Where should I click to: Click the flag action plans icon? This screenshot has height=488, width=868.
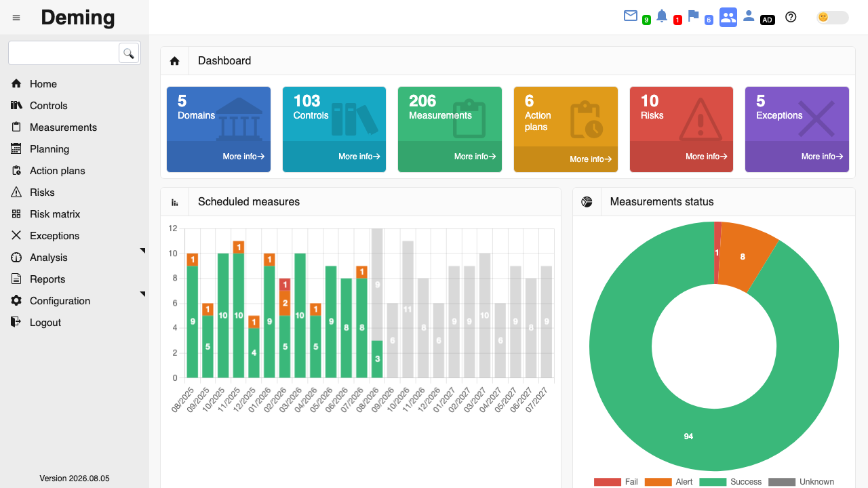pos(693,16)
